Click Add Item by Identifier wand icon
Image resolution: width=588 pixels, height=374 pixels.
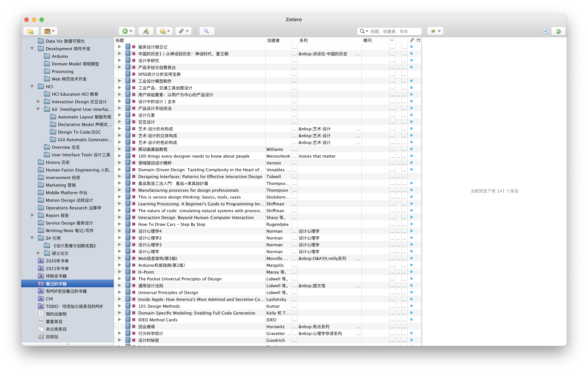146,31
